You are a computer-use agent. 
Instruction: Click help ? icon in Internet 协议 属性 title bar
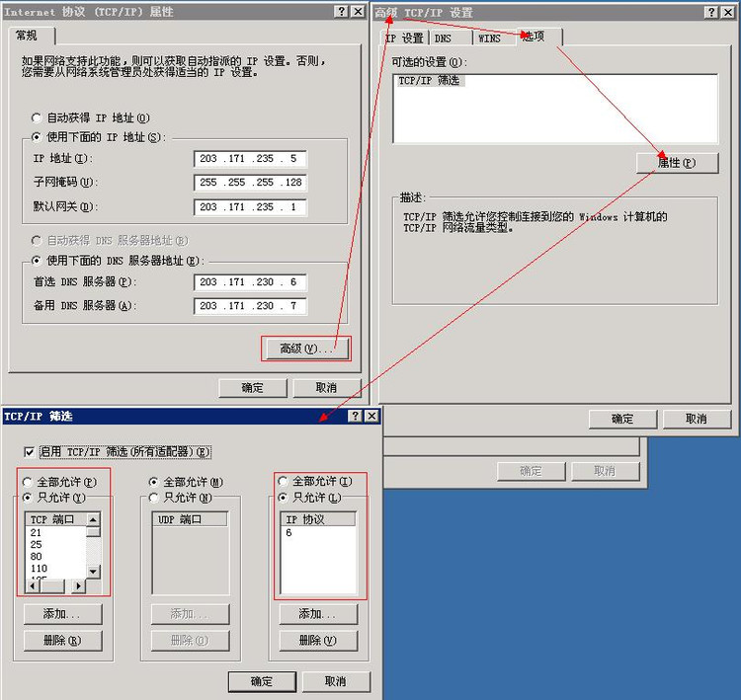(341, 11)
